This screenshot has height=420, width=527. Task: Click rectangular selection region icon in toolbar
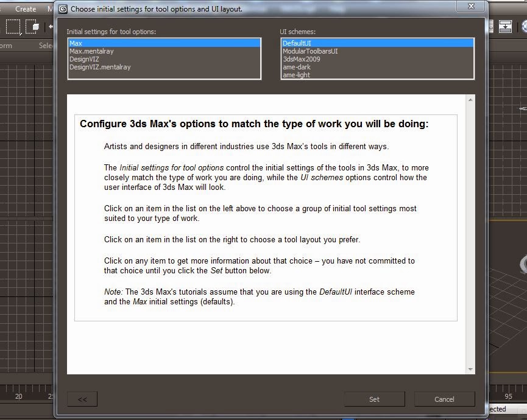[13, 27]
